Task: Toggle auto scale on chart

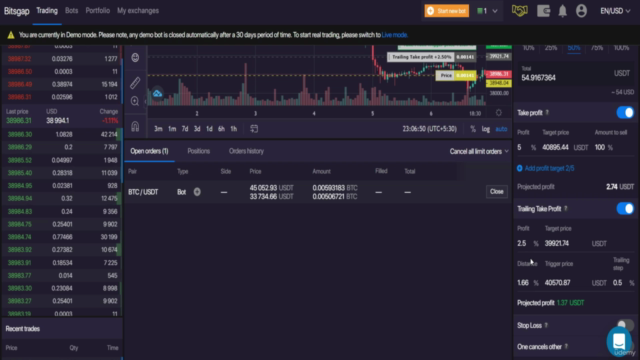Action: pyautogui.click(x=501, y=129)
